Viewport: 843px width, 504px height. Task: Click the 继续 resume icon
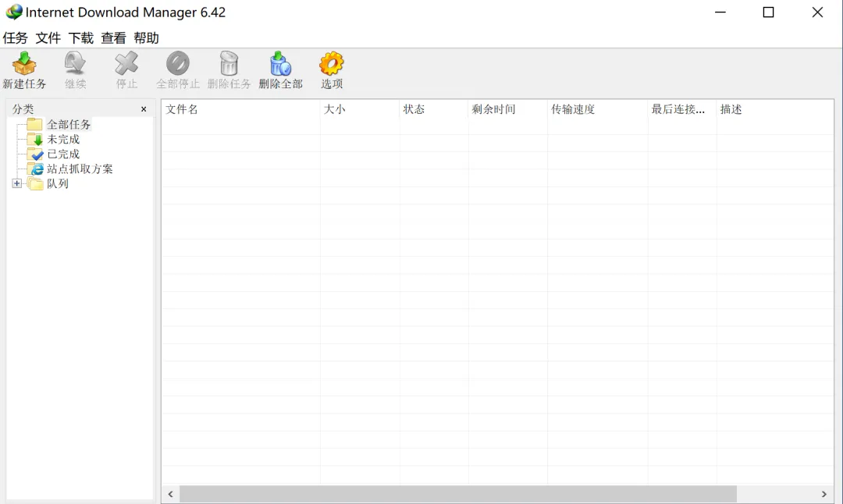pyautogui.click(x=75, y=63)
